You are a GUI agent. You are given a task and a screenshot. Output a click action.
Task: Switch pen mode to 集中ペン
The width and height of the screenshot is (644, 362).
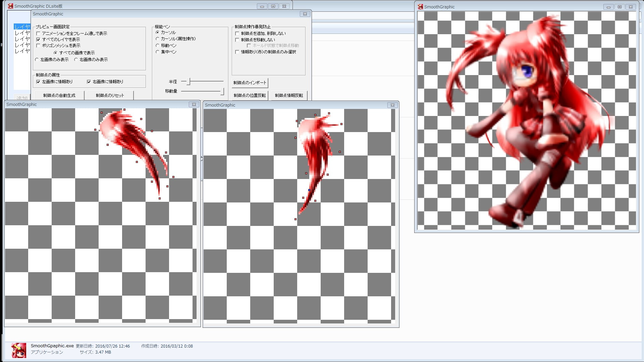click(157, 52)
